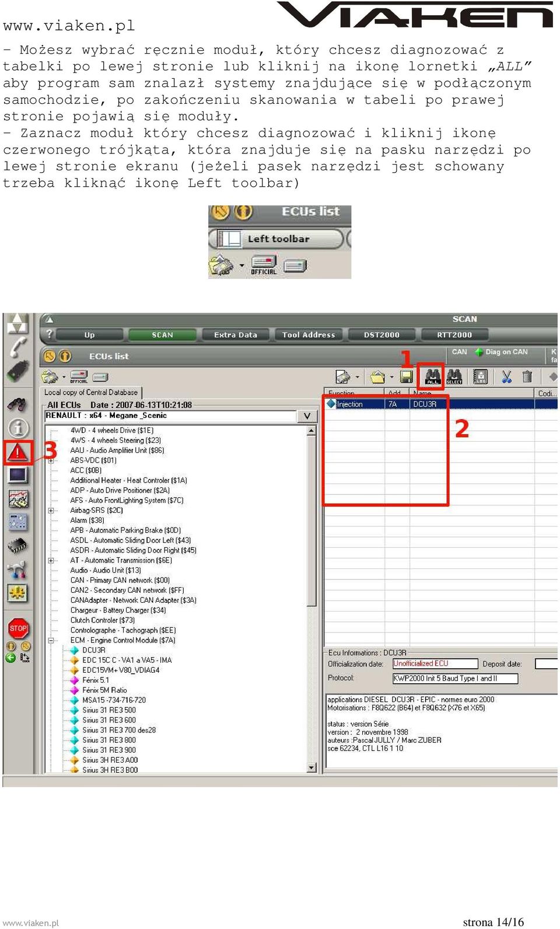Click the Name column header
This screenshot has width=560, height=929.
point(472,393)
